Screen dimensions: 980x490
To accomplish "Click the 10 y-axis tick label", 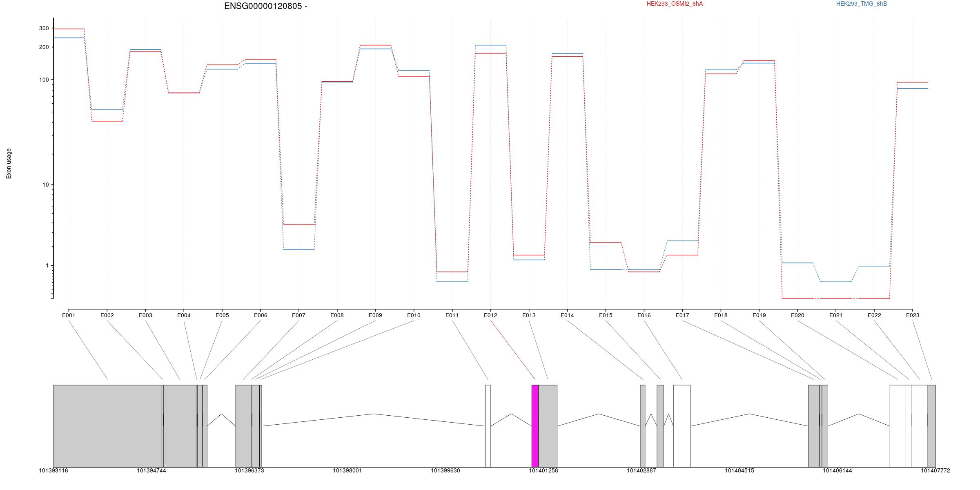I will 46,185.
